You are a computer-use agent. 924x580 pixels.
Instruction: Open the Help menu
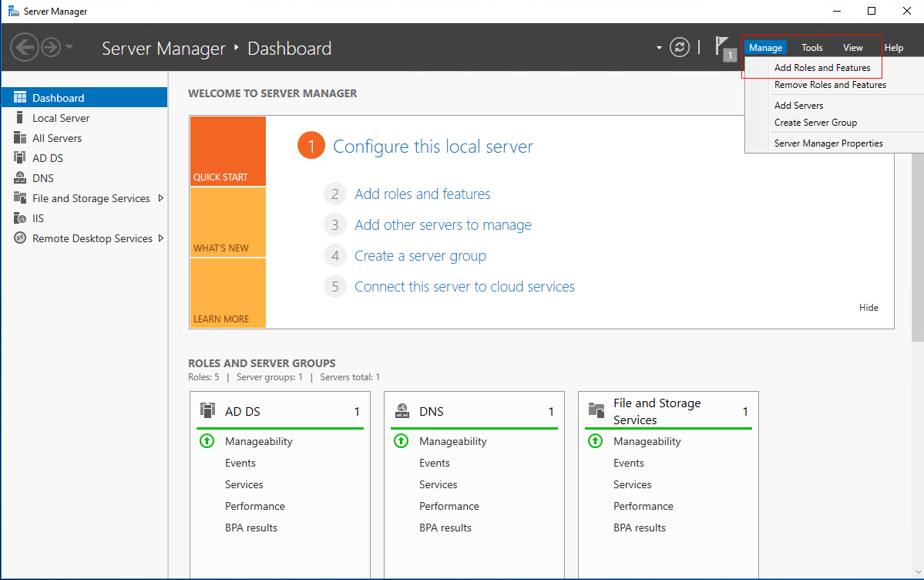click(x=893, y=47)
